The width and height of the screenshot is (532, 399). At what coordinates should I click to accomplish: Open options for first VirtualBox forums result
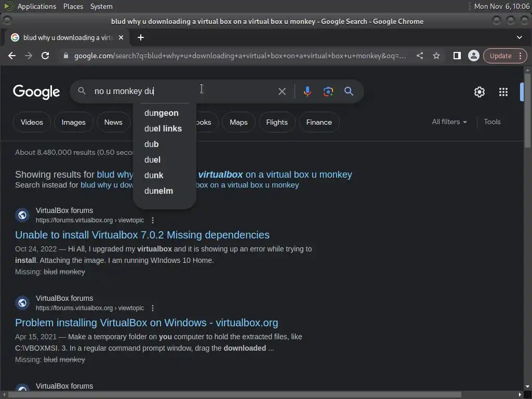tap(153, 220)
